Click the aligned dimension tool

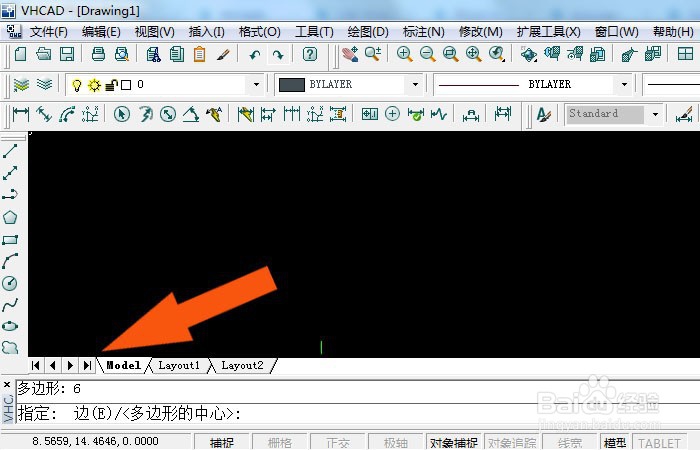[x=44, y=114]
